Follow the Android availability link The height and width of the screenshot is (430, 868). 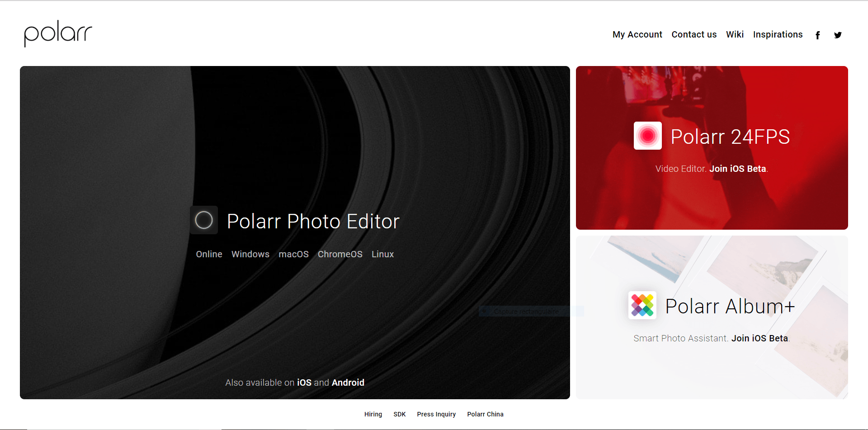[348, 383]
